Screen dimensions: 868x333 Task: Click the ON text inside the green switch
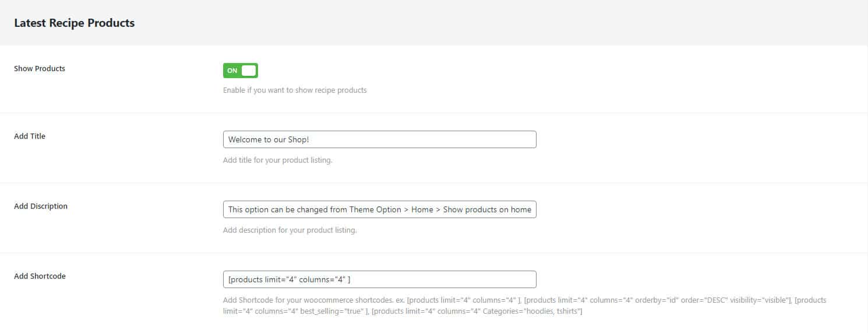pyautogui.click(x=232, y=71)
